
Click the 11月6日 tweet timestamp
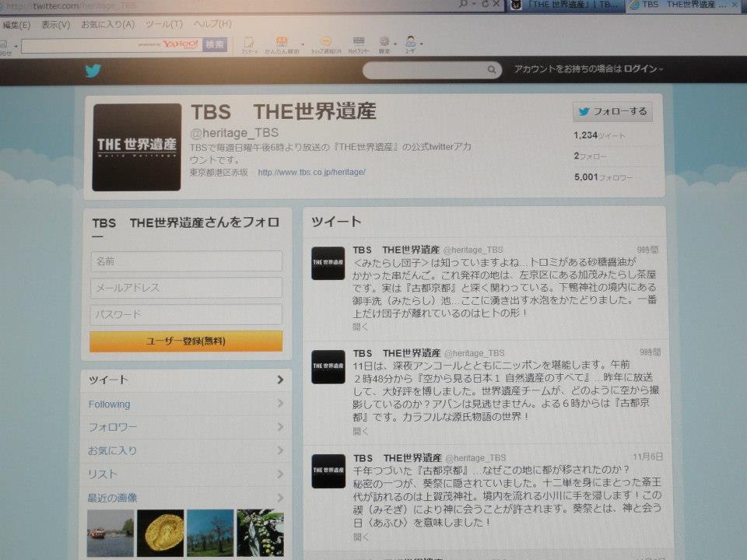647,457
